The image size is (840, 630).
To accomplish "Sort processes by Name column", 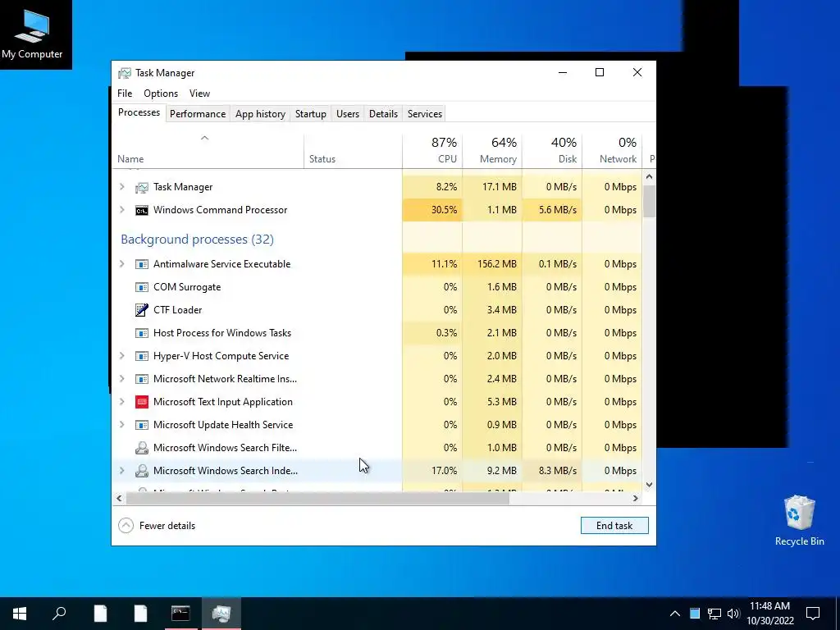I will [208, 151].
